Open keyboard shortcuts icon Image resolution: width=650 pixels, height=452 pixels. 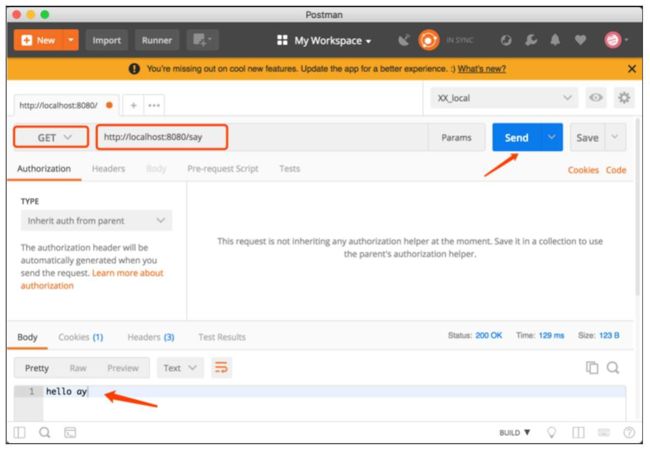point(604,433)
